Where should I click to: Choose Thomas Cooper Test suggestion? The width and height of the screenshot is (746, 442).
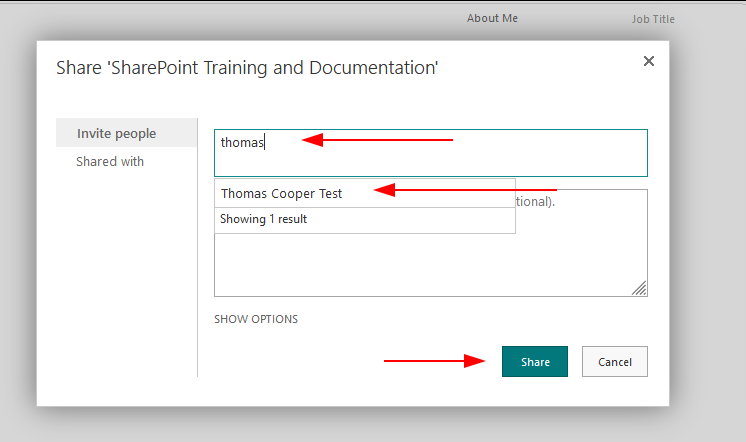[365, 193]
